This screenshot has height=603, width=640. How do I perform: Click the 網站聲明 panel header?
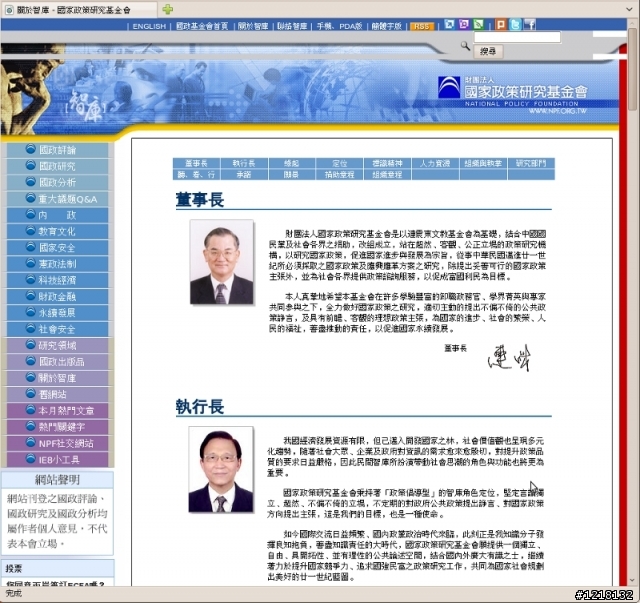coord(57,480)
